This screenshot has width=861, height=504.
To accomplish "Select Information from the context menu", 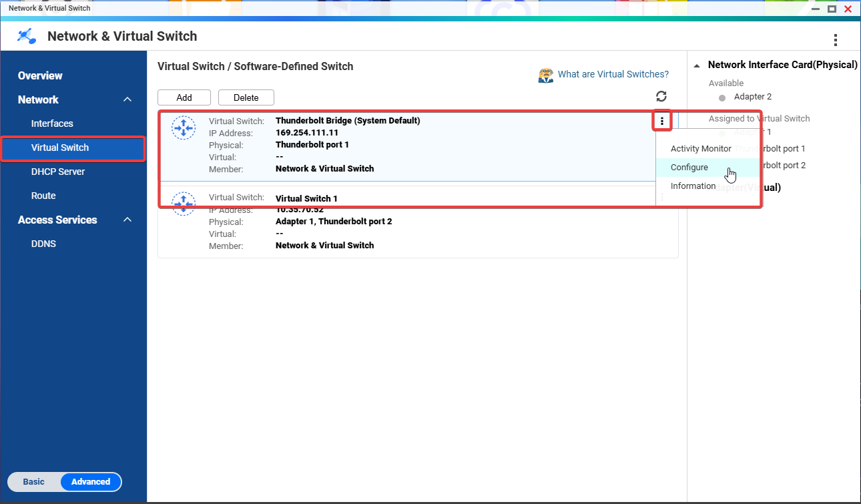I will point(693,186).
